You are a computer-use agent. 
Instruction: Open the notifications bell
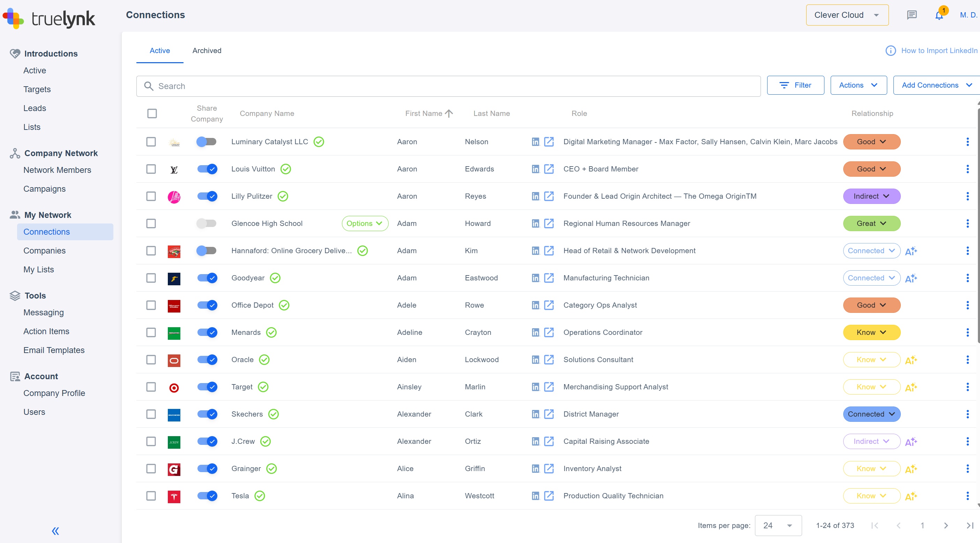[x=939, y=15]
